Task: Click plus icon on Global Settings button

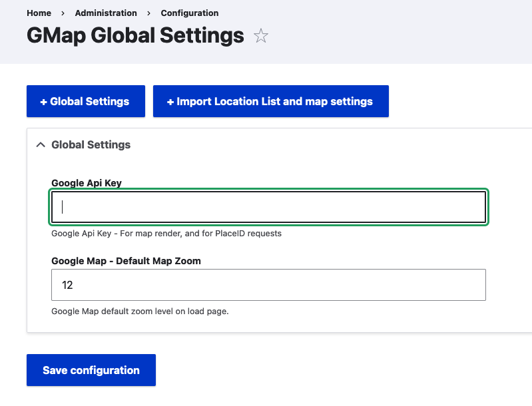Action: (x=43, y=102)
